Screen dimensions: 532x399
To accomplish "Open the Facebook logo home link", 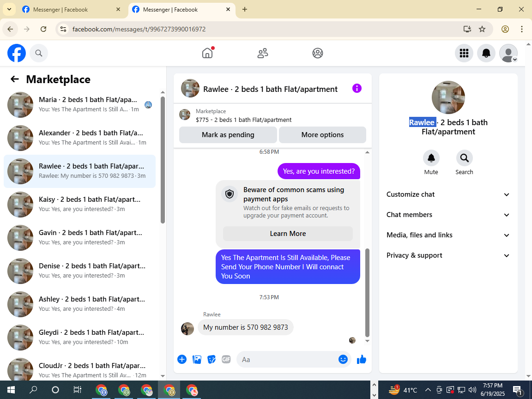I will (17, 53).
